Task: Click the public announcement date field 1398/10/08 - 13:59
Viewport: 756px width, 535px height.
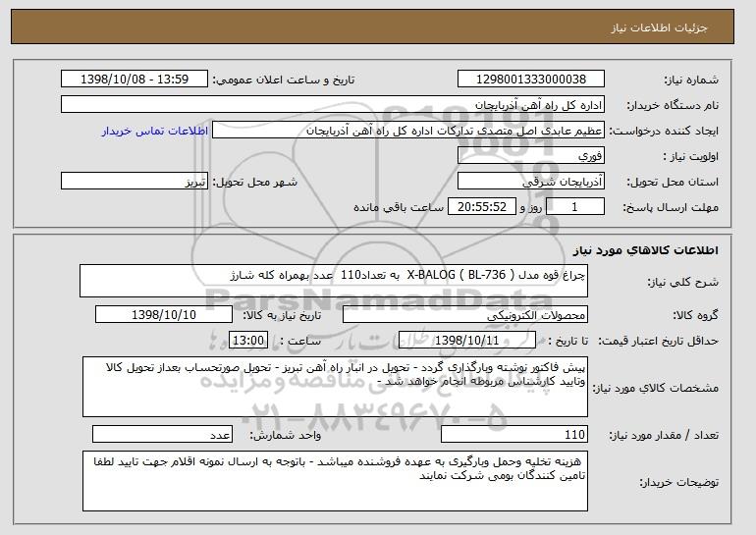Action: click(x=135, y=80)
